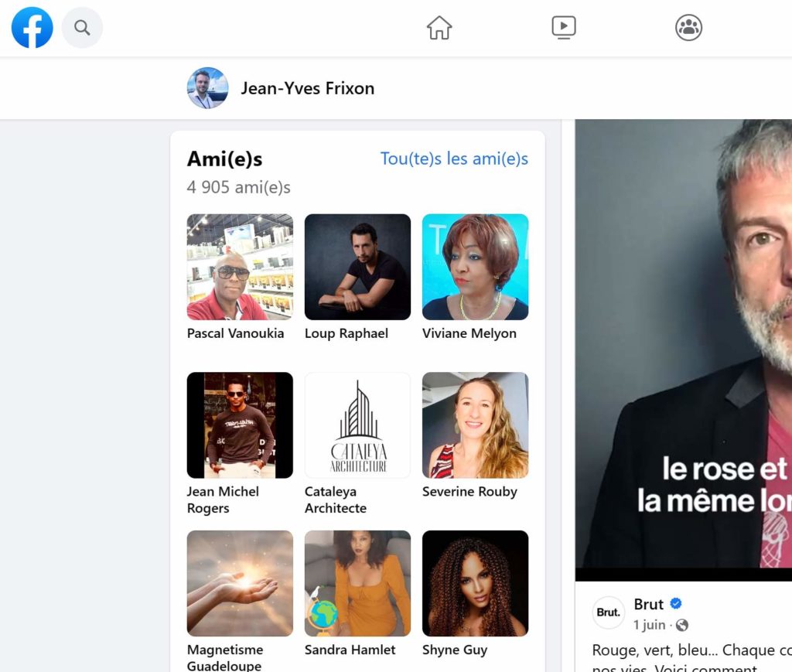Click the Sandra Hamlet name link
This screenshot has width=792, height=672.
click(x=350, y=650)
